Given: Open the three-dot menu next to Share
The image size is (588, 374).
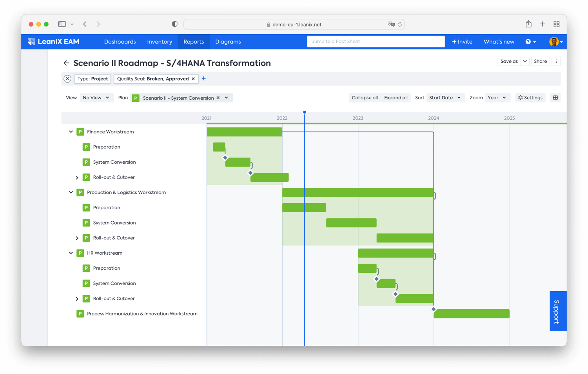Looking at the screenshot, I should click(x=556, y=61).
